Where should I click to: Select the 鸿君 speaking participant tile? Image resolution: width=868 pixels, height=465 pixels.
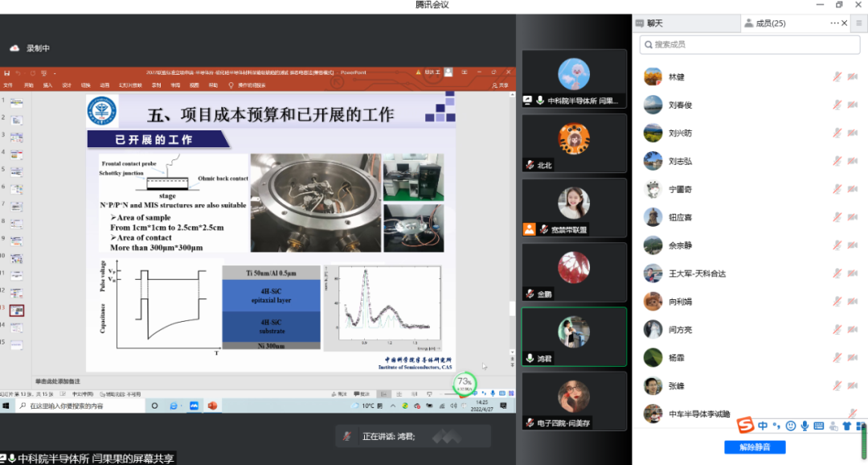pyautogui.click(x=574, y=336)
